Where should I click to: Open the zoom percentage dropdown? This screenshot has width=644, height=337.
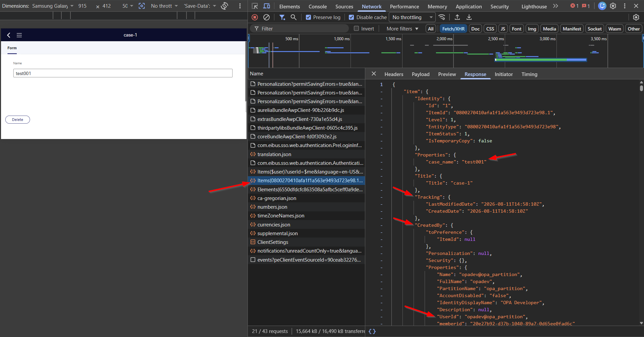click(128, 6)
